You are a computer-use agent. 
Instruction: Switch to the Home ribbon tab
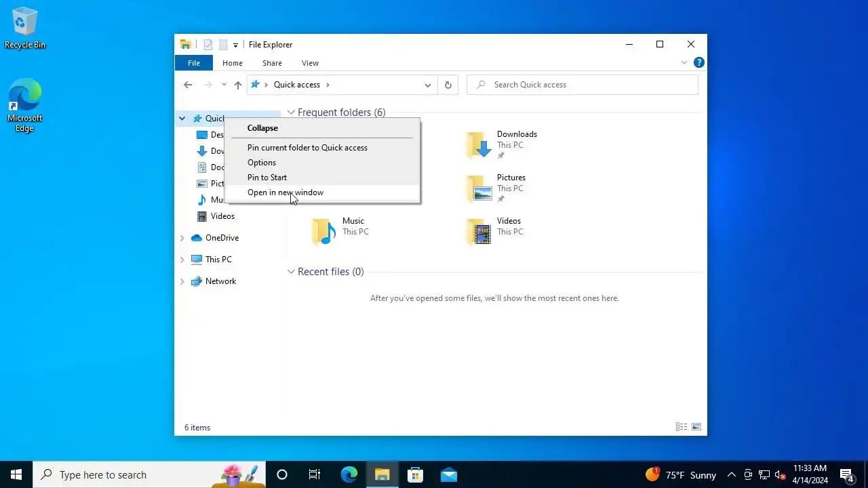[233, 63]
